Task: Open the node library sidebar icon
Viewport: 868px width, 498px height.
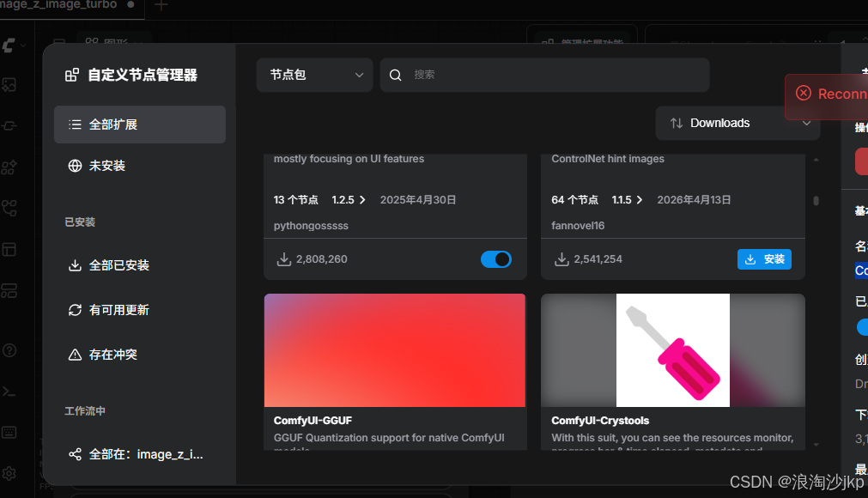Action: (x=9, y=167)
